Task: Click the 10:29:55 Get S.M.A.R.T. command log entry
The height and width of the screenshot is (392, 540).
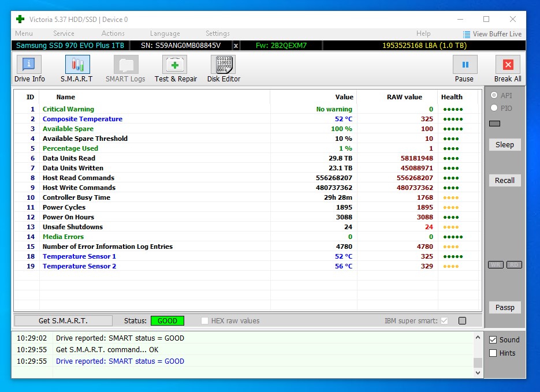Action: [x=243, y=350]
